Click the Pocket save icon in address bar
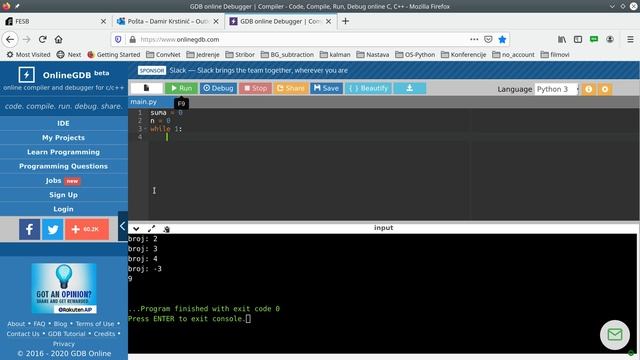 pos(488,40)
